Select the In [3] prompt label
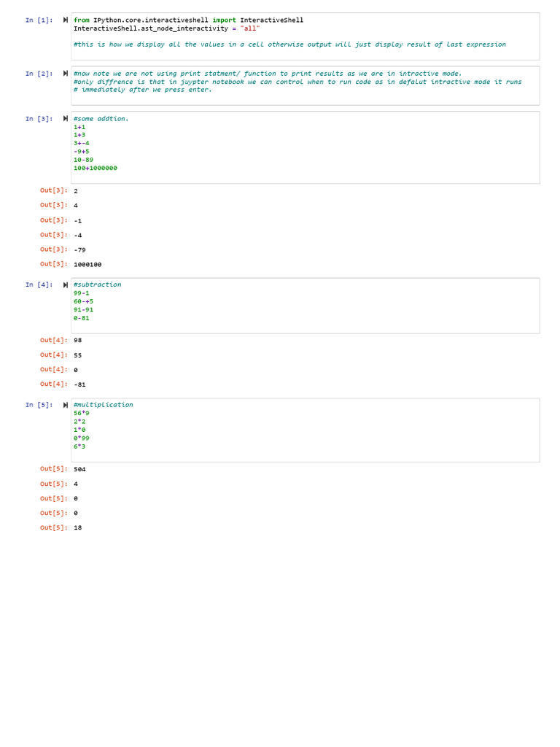560x747 pixels. [39, 119]
